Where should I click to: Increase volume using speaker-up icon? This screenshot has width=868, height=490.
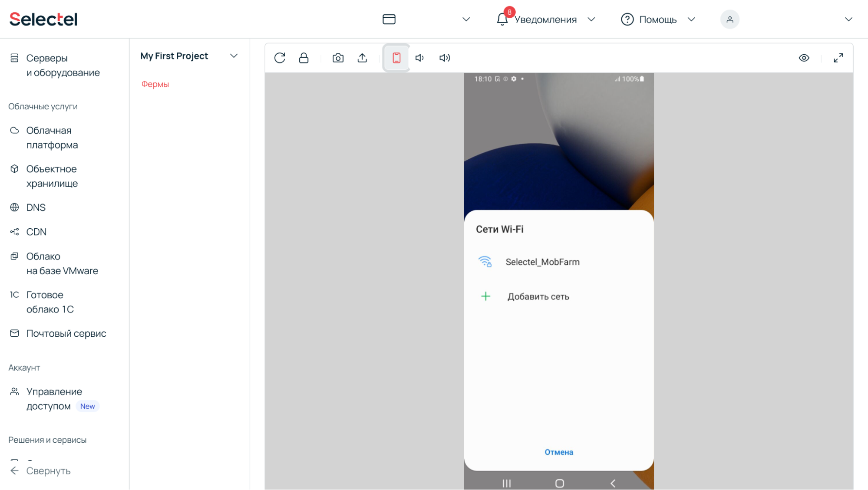(444, 57)
